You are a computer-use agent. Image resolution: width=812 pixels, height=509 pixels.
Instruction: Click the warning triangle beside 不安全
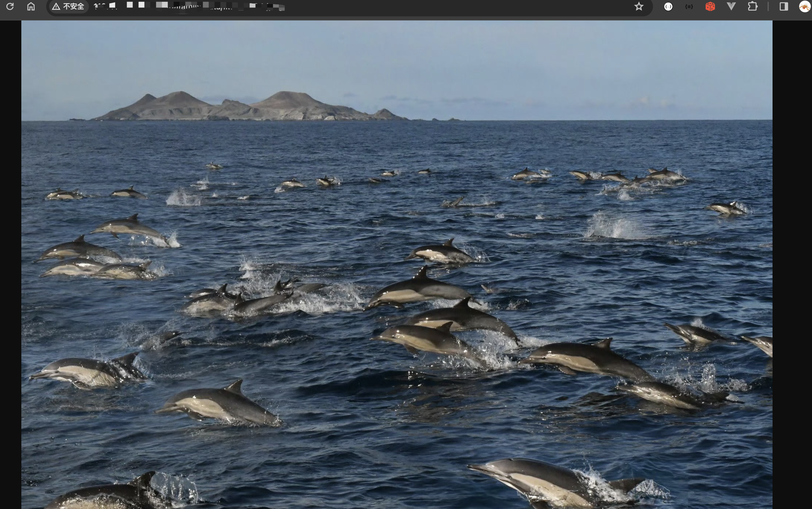pyautogui.click(x=56, y=6)
